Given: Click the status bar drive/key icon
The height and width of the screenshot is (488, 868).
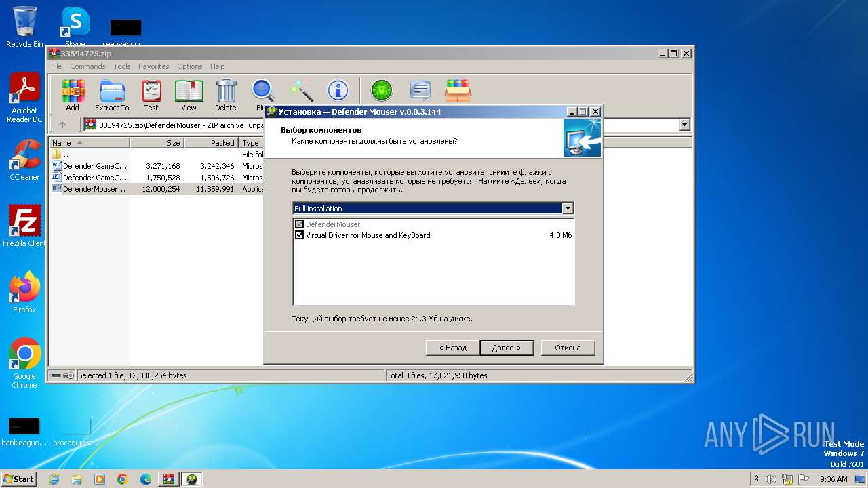Looking at the screenshot, I should pos(62,375).
